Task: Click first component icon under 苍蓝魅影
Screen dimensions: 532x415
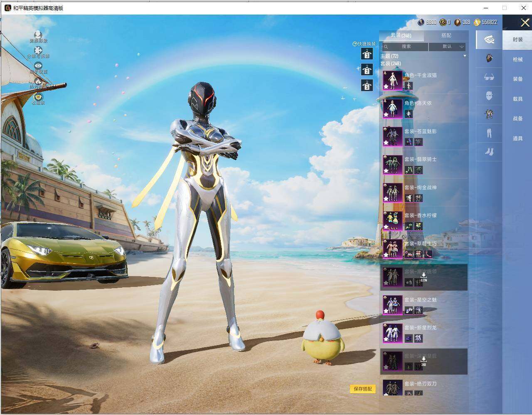Action: click(409, 142)
